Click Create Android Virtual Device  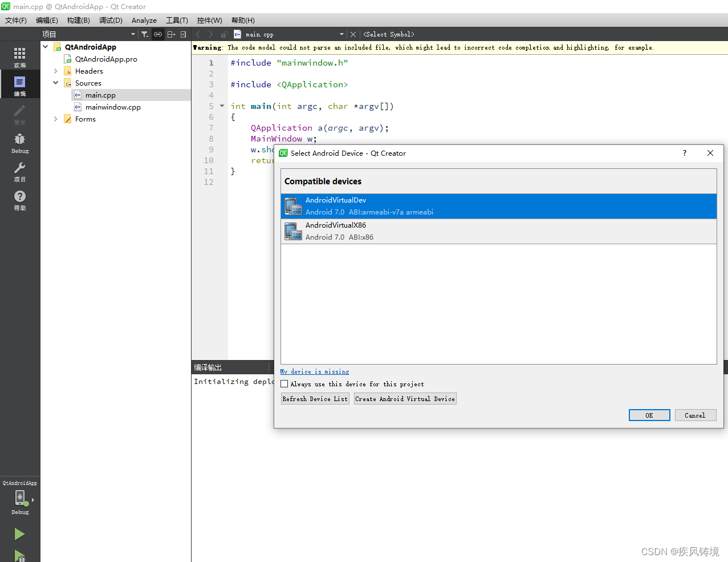[x=405, y=399]
